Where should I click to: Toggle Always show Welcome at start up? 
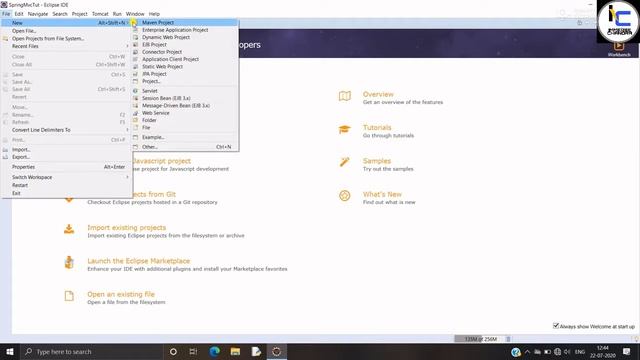coord(556,326)
